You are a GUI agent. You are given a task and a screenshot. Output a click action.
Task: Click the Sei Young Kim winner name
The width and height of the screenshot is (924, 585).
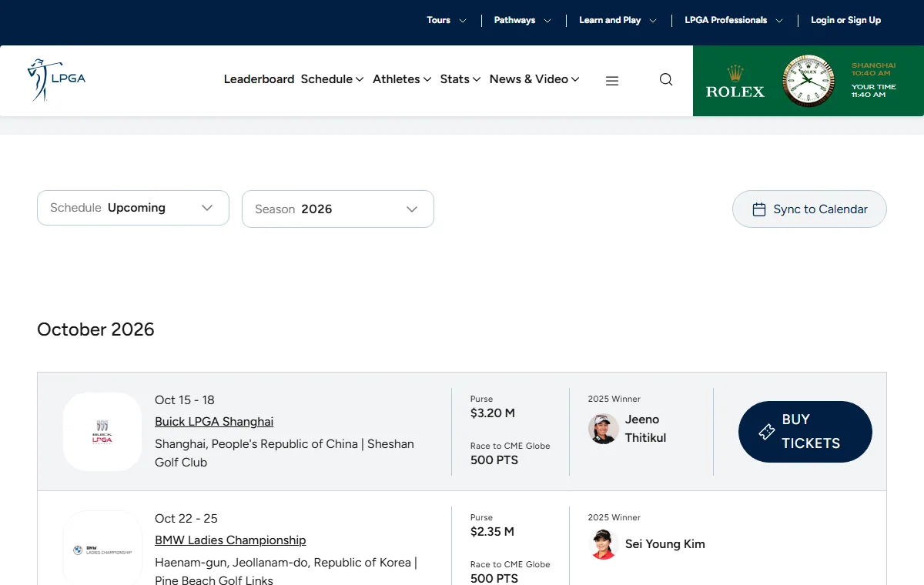(x=665, y=544)
